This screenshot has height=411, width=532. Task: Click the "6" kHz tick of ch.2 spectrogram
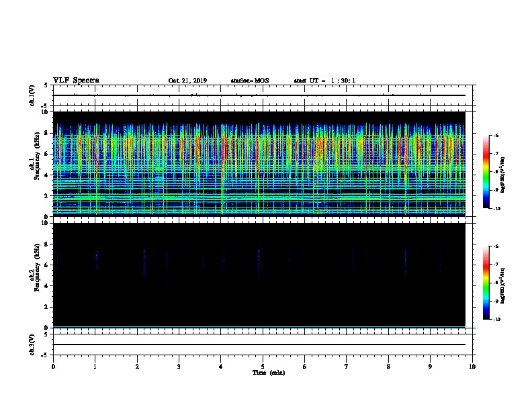pos(46,265)
